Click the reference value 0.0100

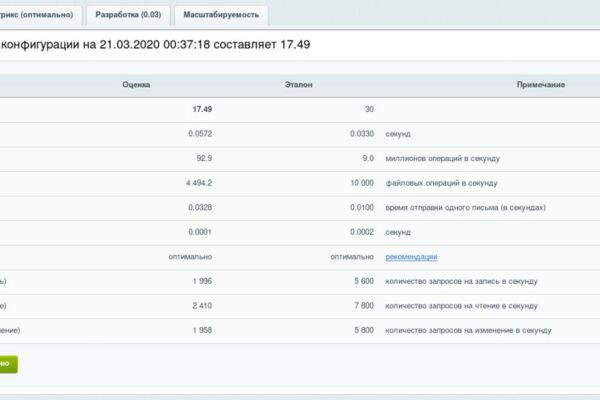point(362,207)
